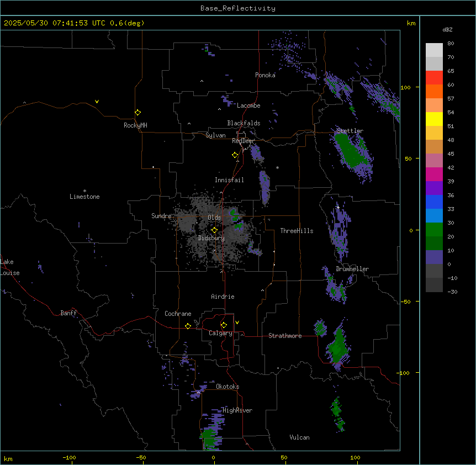Click the Drumheller city label

pos(352,269)
